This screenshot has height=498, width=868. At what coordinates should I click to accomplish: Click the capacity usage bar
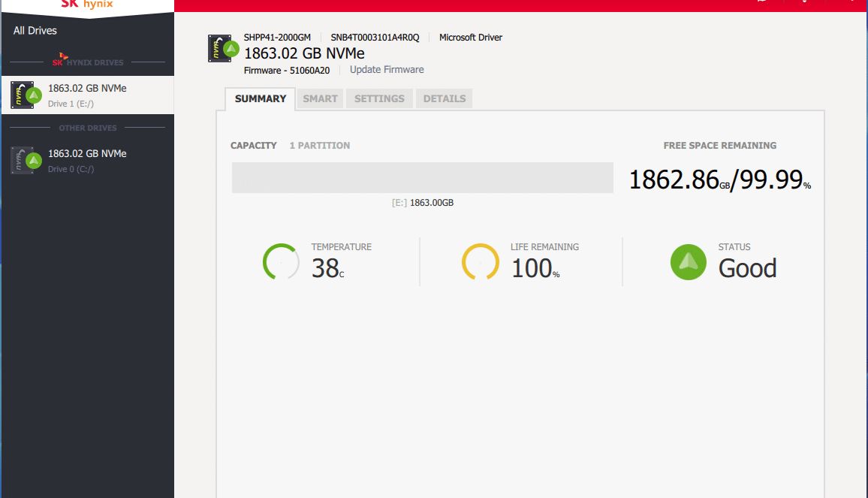point(423,178)
